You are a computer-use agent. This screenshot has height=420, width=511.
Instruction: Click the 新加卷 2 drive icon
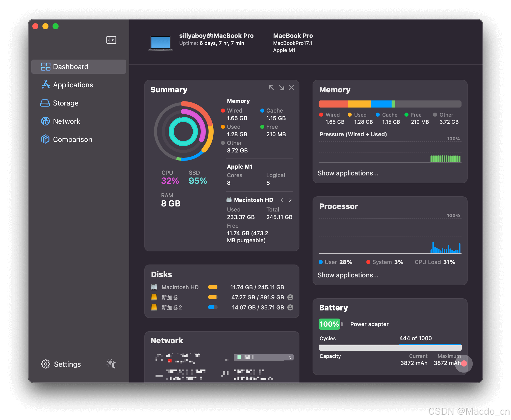click(154, 307)
